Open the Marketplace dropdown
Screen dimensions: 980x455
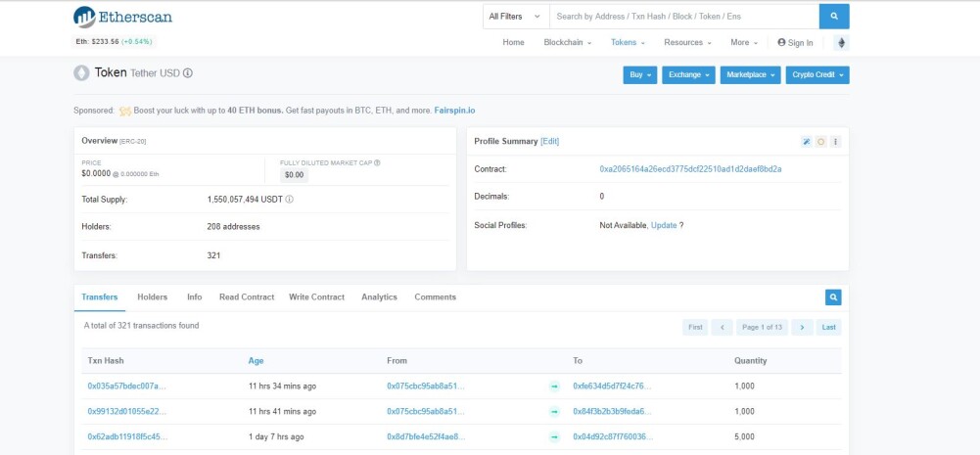click(751, 75)
